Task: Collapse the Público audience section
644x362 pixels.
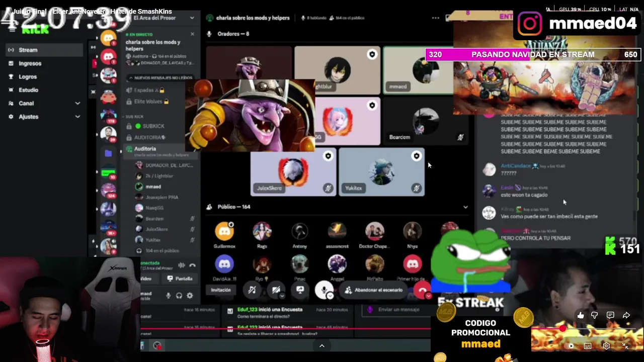Action: (465, 207)
